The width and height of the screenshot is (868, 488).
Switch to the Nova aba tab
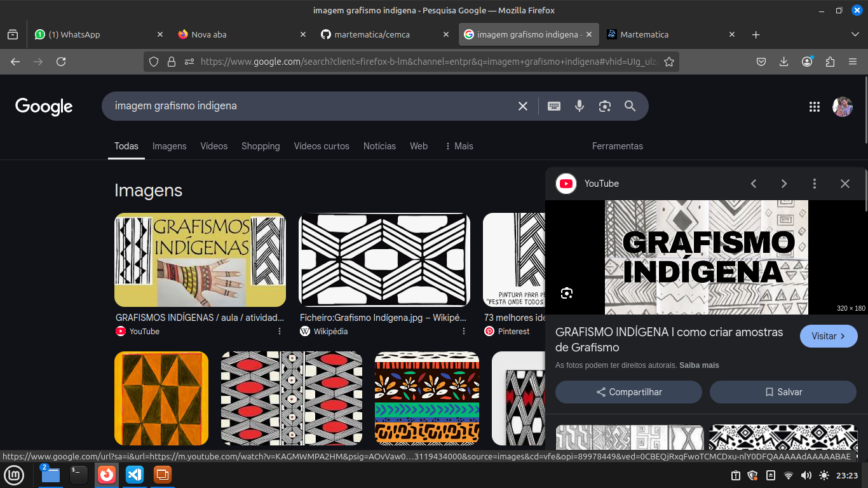coord(242,35)
